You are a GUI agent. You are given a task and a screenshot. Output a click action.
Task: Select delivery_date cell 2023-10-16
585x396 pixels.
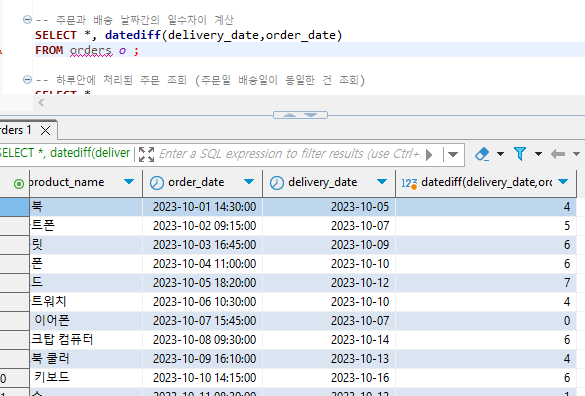[x=329, y=378]
